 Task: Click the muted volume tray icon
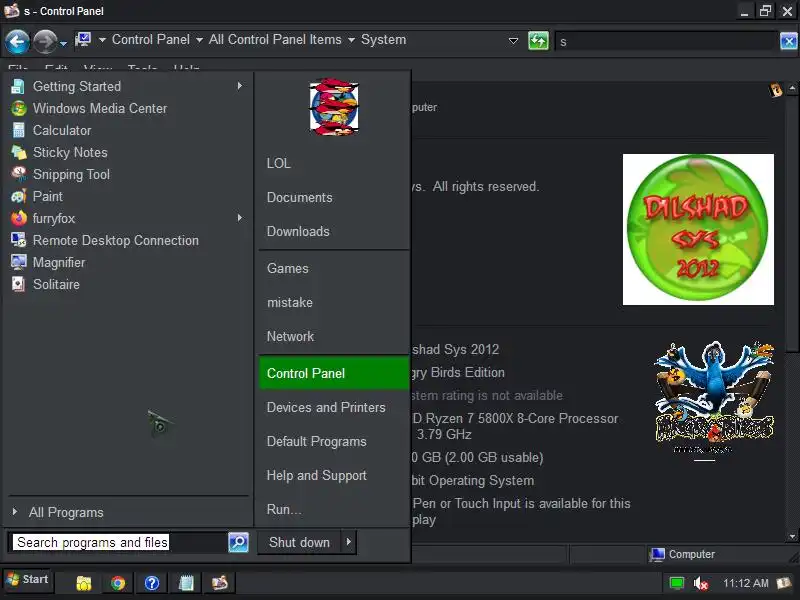pyautogui.click(x=701, y=583)
